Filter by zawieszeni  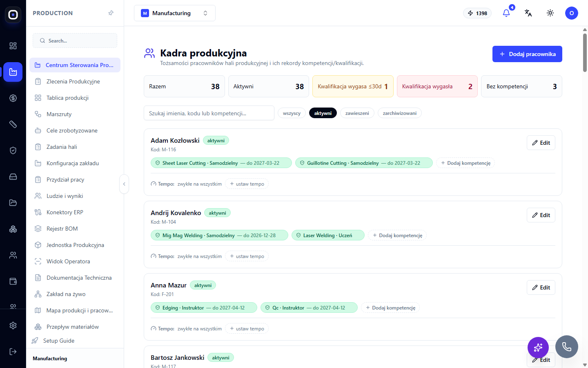(x=357, y=113)
